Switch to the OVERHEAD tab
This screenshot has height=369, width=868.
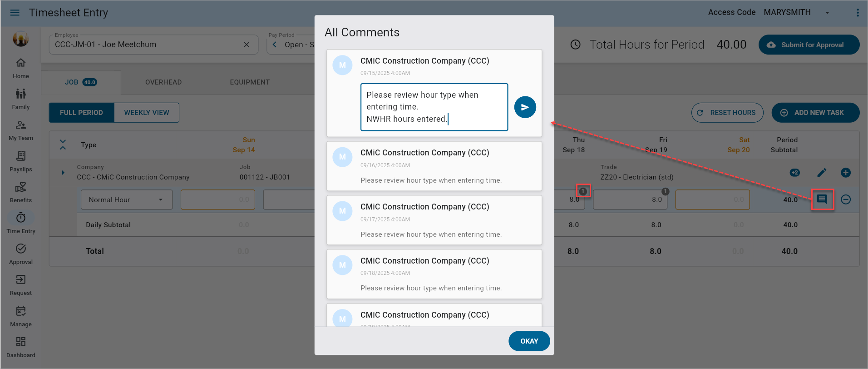click(x=163, y=82)
